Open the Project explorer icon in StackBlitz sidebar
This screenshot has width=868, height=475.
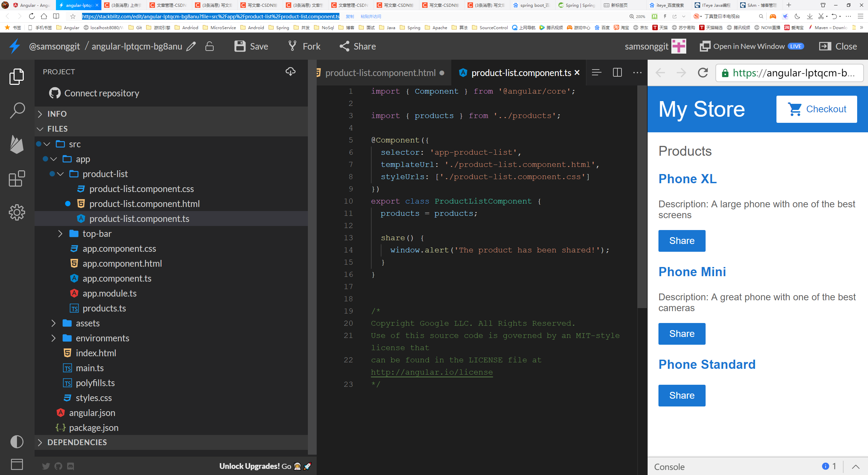pyautogui.click(x=17, y=77)
